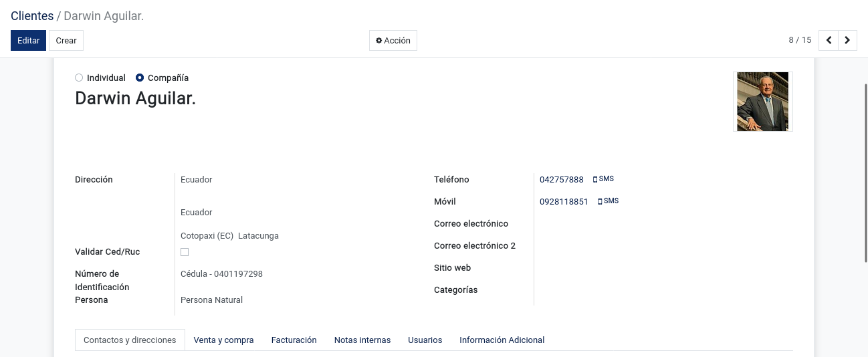The image size is (868, 357).
Task: Call phone number 042757888 link
Action: point(562,180)
